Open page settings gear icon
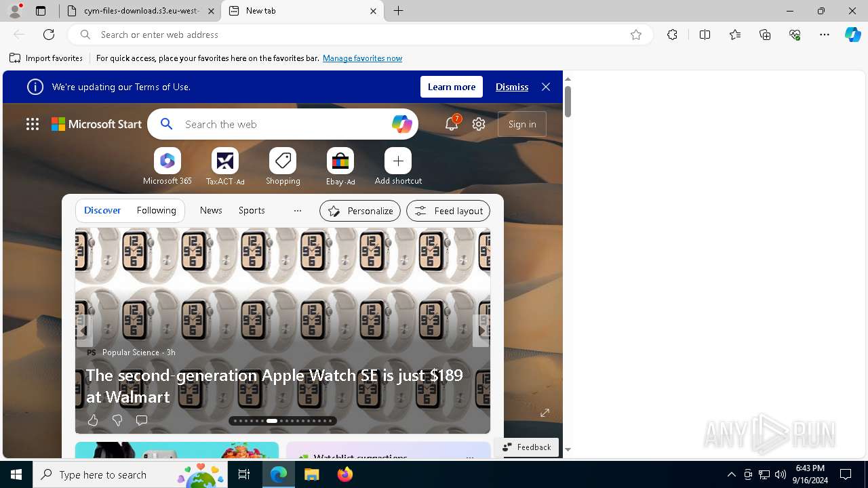Screen dimensions: 868x488 click(x=479, y=124)
